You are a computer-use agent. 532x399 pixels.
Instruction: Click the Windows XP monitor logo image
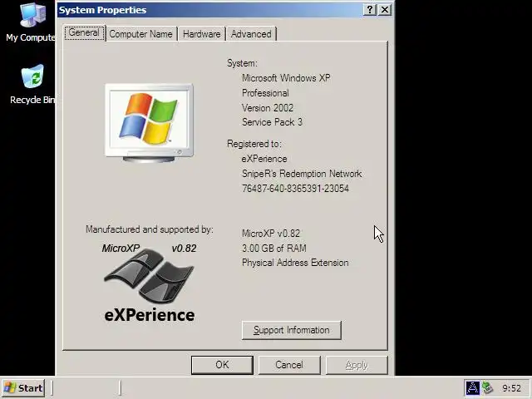click(150, 123)
